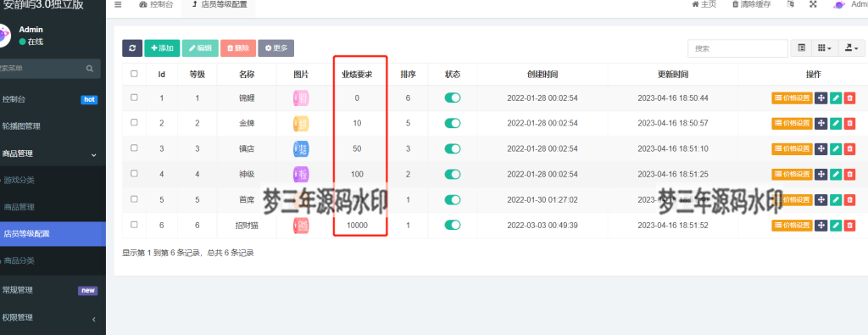Image resolution: width=868 pixels, height=335 pixels.
Task: Open the 更多 dropdown button
Action: click(276, 48)
